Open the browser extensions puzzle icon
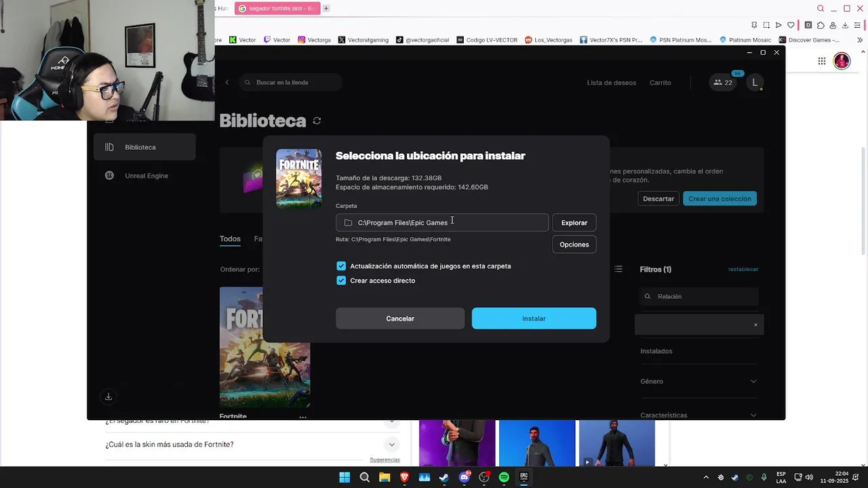 coord(821,25)
